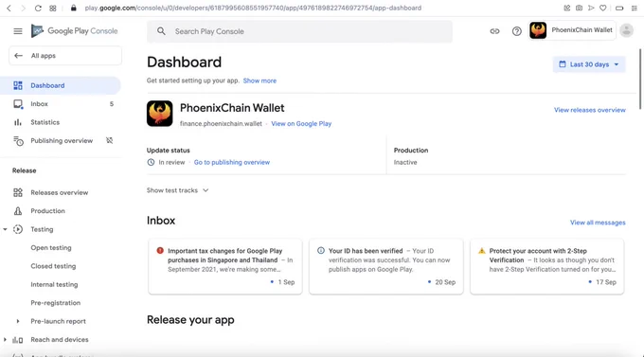Click the Statistics bar chart icon
The height and width of the screenshot is (357, 644).
tap(18, 122)
